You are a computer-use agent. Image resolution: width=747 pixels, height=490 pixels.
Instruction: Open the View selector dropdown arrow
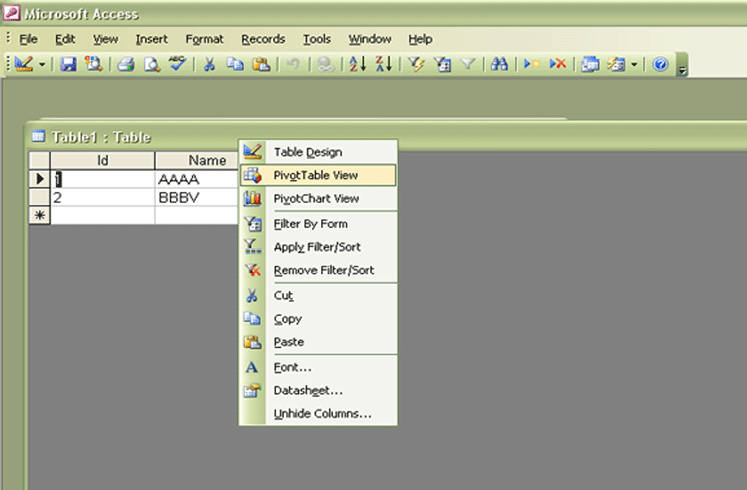point(42,64)
